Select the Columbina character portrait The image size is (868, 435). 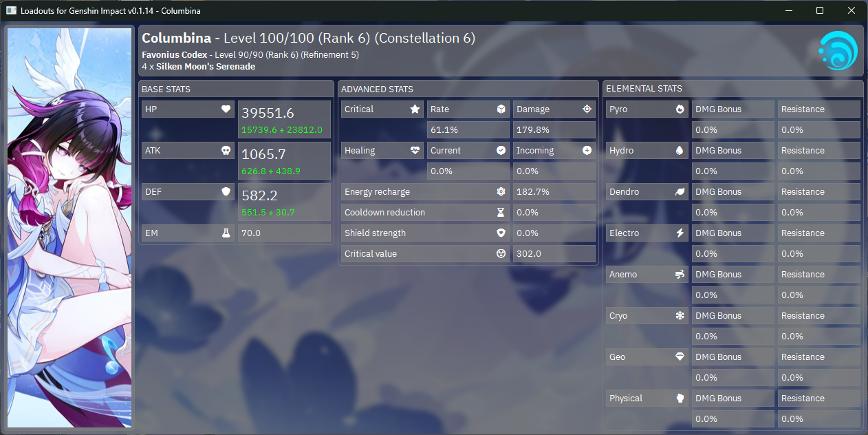(x=69, y=227)
